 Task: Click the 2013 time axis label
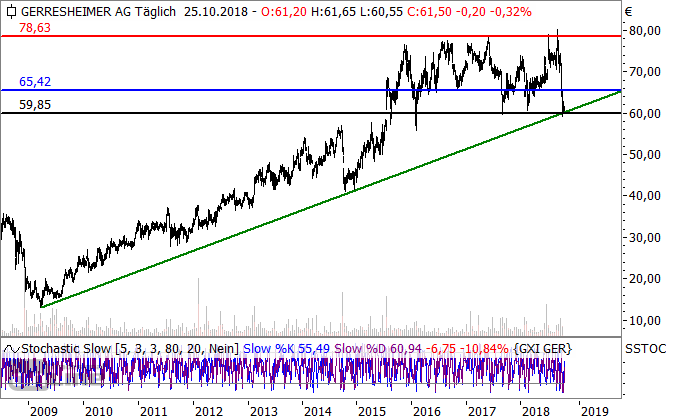point(264,411)
